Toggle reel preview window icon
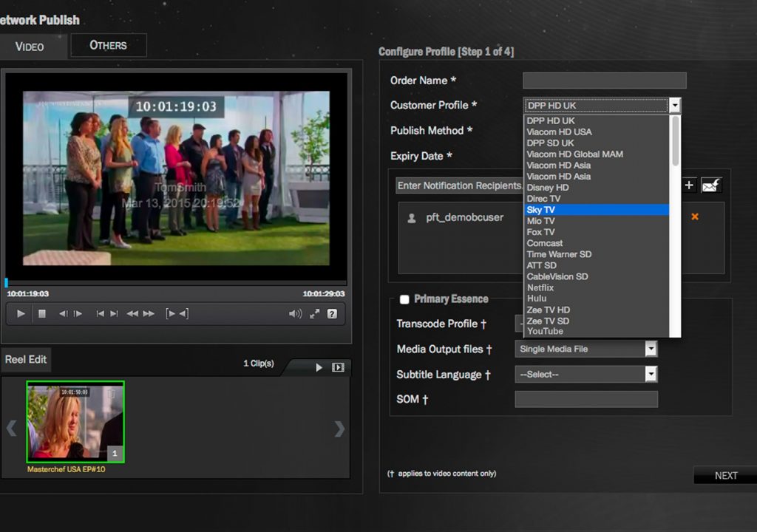This screenshot has width=757, height=532. 338,367
